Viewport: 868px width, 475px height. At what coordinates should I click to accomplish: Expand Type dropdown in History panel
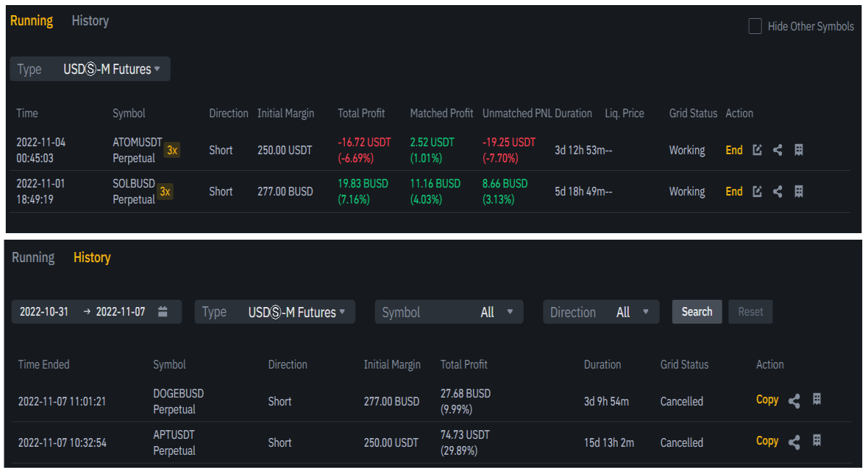click(x=275, y=312)
